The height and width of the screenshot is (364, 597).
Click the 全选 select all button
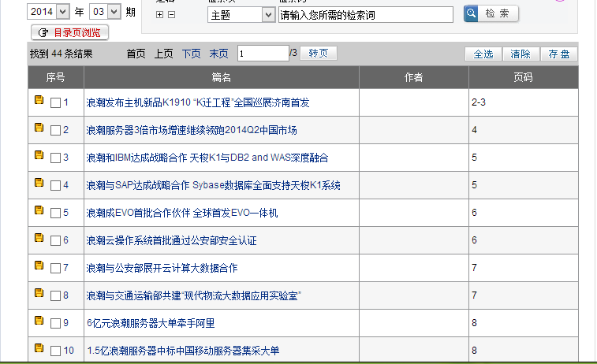pos(483,54)
